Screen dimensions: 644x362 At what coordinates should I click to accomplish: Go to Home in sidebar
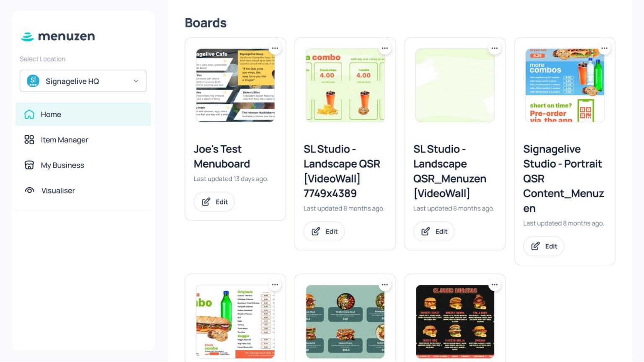point(83,114)
